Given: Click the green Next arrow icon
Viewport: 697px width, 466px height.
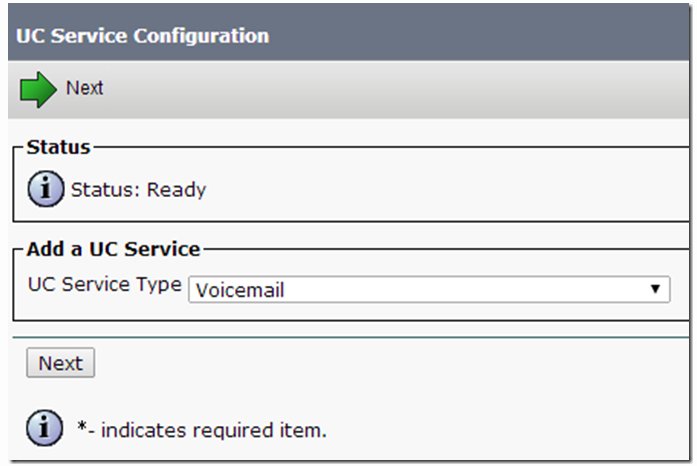Looking at the screenshot, I should tap(38, 89).
